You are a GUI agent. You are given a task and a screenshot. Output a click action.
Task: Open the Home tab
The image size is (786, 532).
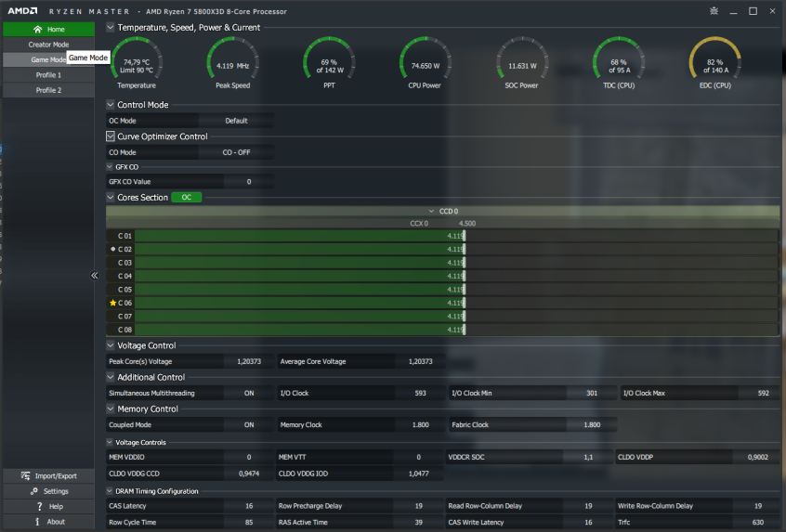[x=48, y=29]
